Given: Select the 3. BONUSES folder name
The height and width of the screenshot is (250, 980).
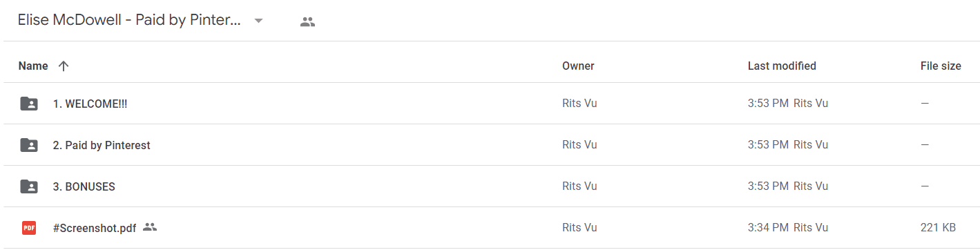Looking at the screenshot, I should pyautogui.click(x=84, y=186).
